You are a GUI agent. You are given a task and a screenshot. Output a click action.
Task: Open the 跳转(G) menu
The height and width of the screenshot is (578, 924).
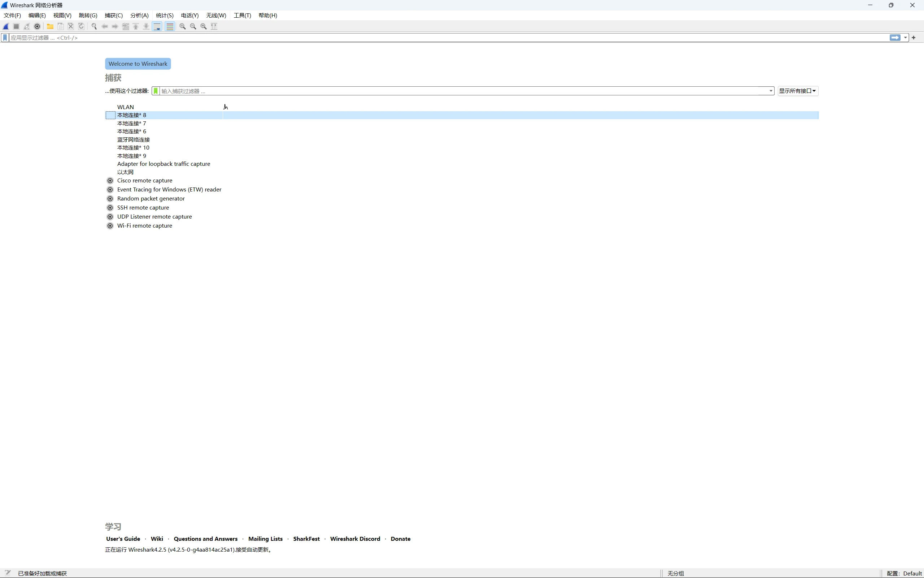pos(88,15)
